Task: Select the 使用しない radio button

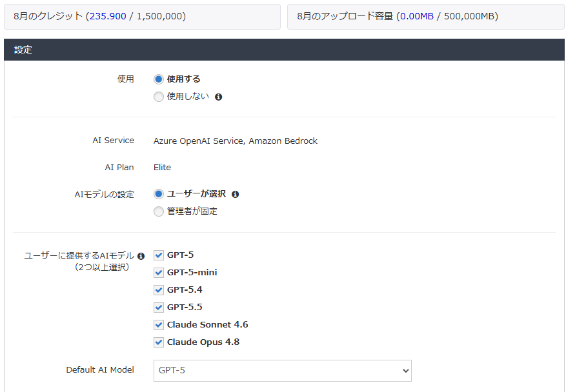Action: click(159, 97)
